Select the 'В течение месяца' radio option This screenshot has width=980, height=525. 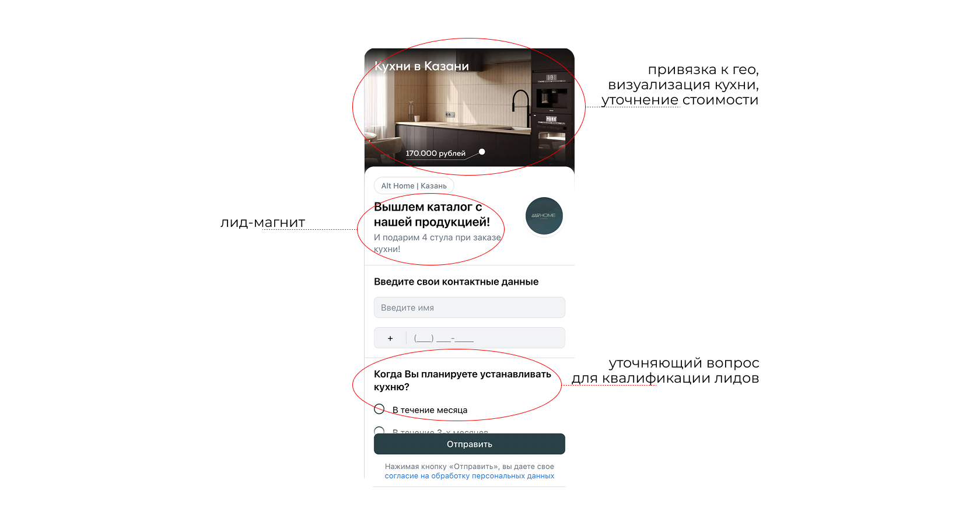coord(379,409)
